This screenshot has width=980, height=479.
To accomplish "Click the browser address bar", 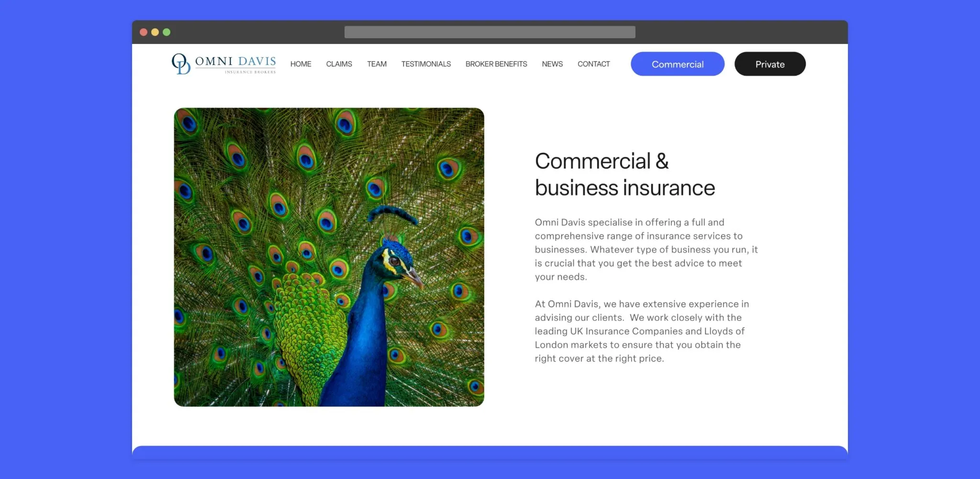I will [490, 32].
